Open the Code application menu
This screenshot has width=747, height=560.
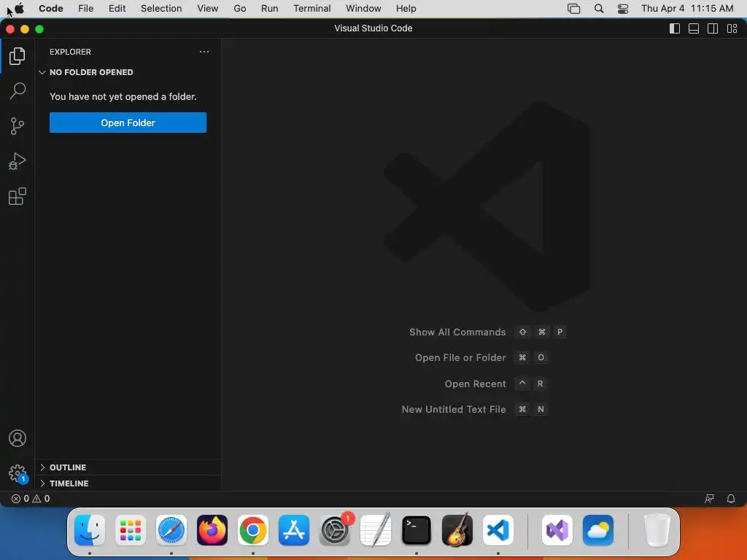coord(51,9)
